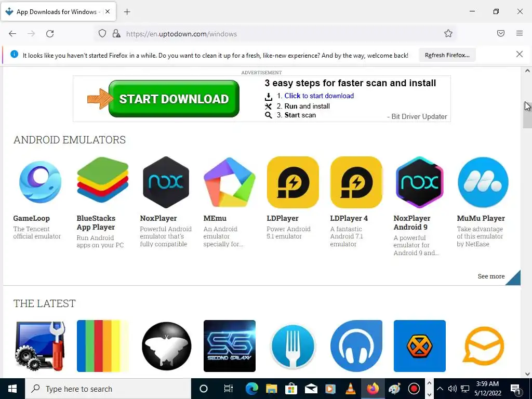
Task: Click the LDPlayer 4 title
Action: [349, 218]
